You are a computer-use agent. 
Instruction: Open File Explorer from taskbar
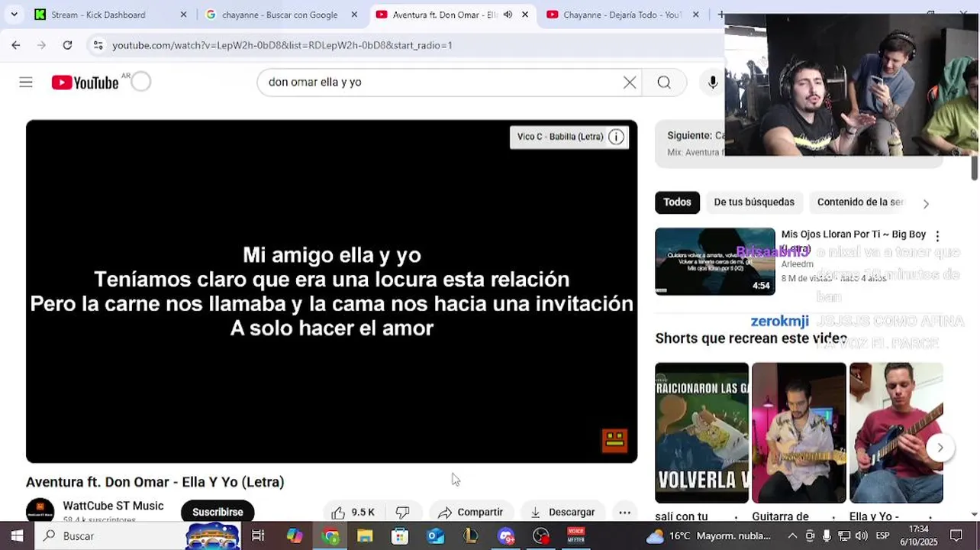pos(365,536)
